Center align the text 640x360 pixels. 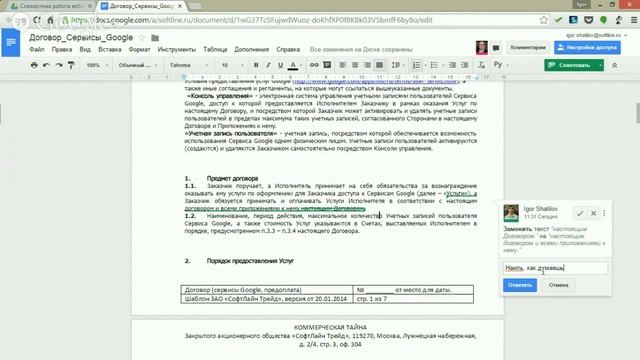tap(355, 65)
